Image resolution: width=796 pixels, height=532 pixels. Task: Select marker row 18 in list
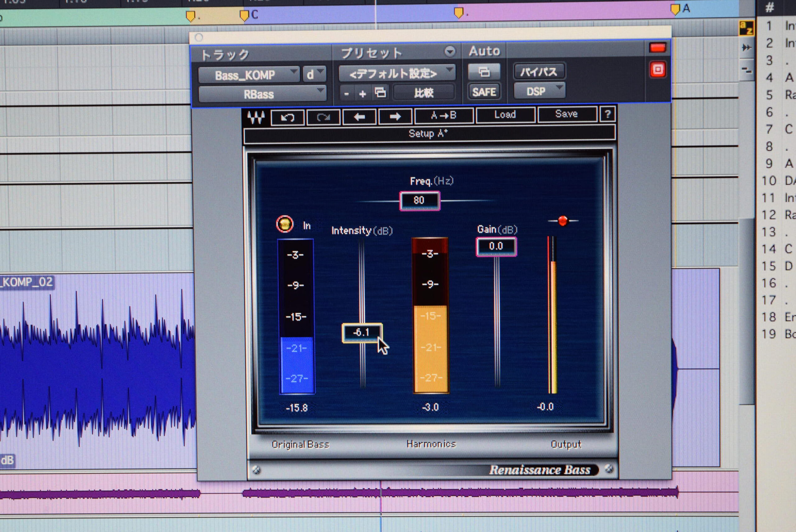coord(778,317)
